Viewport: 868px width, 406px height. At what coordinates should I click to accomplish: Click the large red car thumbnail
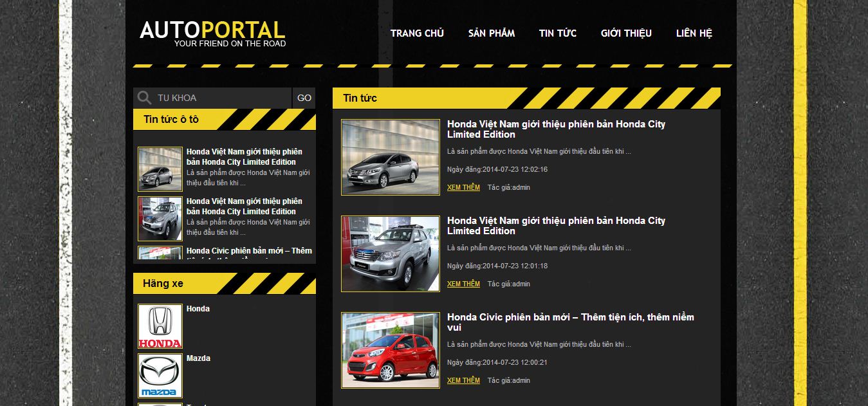click(391, 350)
